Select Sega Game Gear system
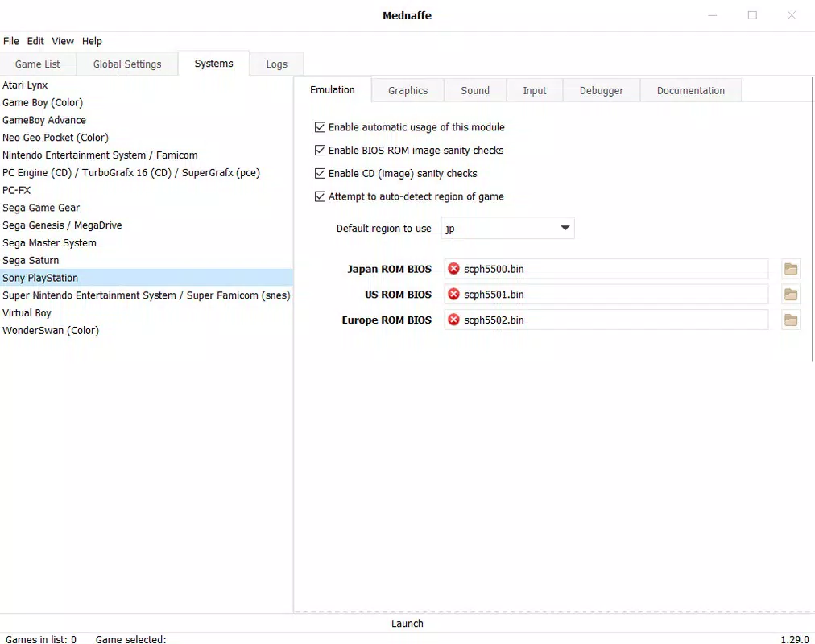815x644 pixels. pyautogui.click(x=147, y=208)
